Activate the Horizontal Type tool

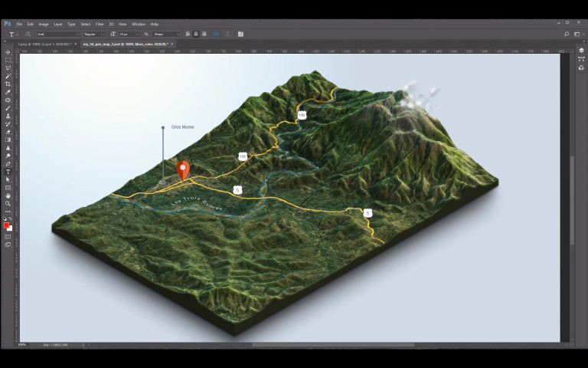pyautogui.click(x=8, y=172)
